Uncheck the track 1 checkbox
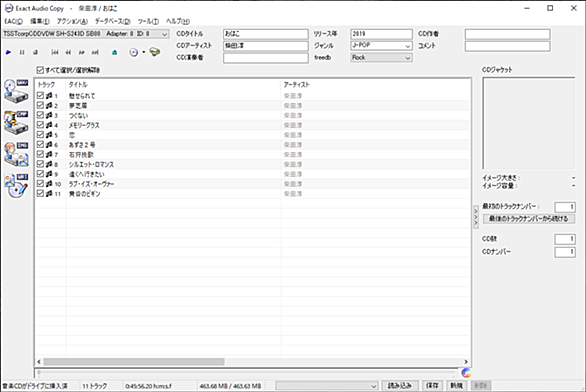 (40, 96)
